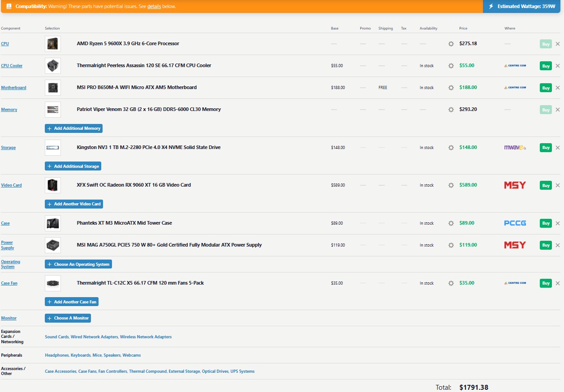Open settings gear for Power Supply row
The image size is (564, 392).
click(451, 245)
